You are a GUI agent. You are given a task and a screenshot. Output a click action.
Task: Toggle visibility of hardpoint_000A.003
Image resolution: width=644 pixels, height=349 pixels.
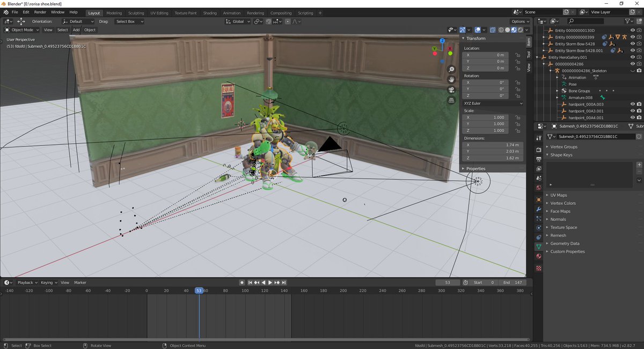pos(633,104)
